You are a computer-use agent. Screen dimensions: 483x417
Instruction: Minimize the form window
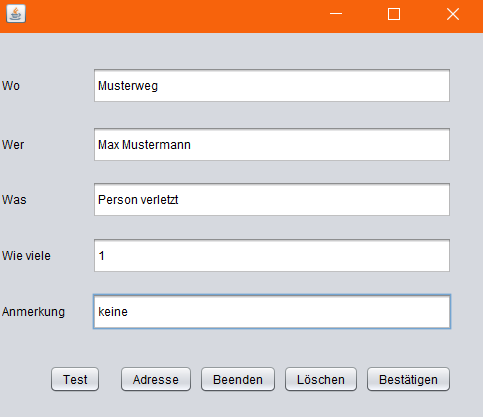[336, 14]
